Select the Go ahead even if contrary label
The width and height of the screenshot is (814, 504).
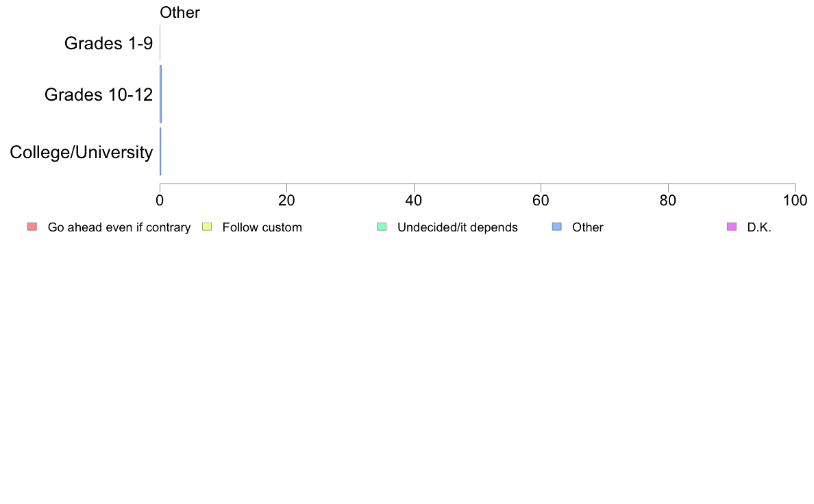(119, 227)
